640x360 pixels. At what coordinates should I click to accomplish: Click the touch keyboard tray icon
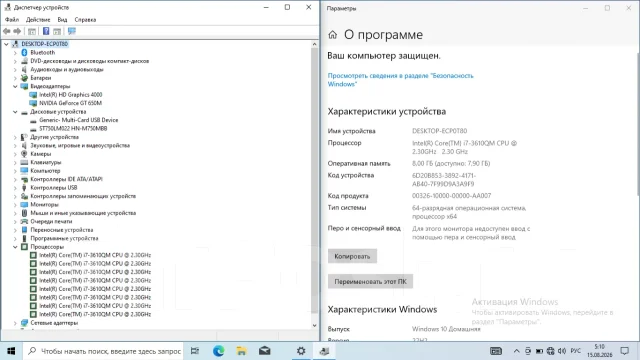[x=496, y=351]
